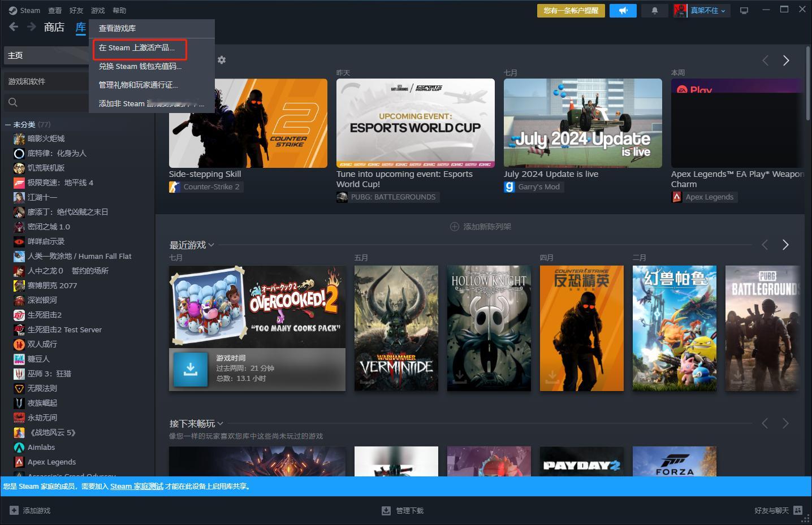The height and width of the screenshot is (525, 812).
Task: Click 添加新陈列架 button
Action: pyautogui.click(x=481, y=227)
